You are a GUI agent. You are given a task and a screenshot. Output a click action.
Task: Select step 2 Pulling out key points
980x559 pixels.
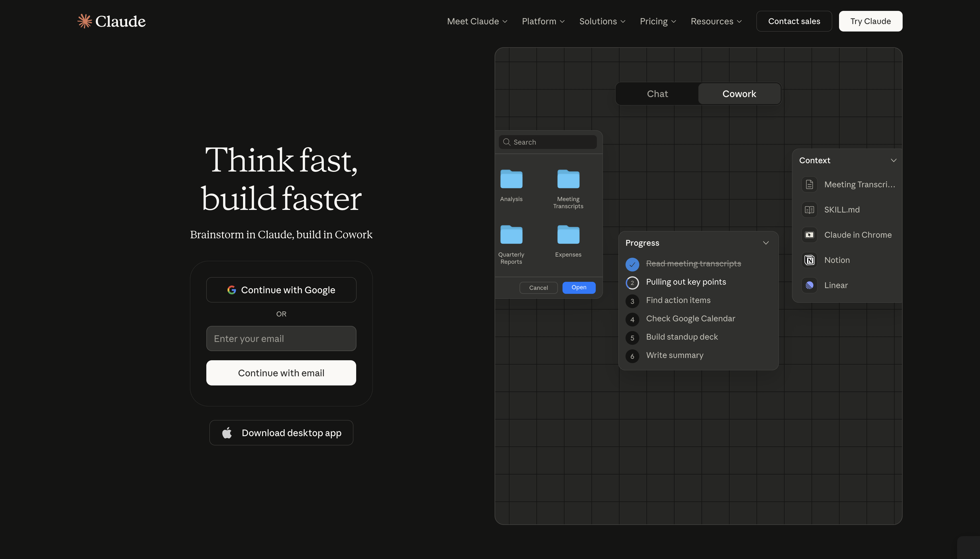pyautogui.click(x=632, y=283)
